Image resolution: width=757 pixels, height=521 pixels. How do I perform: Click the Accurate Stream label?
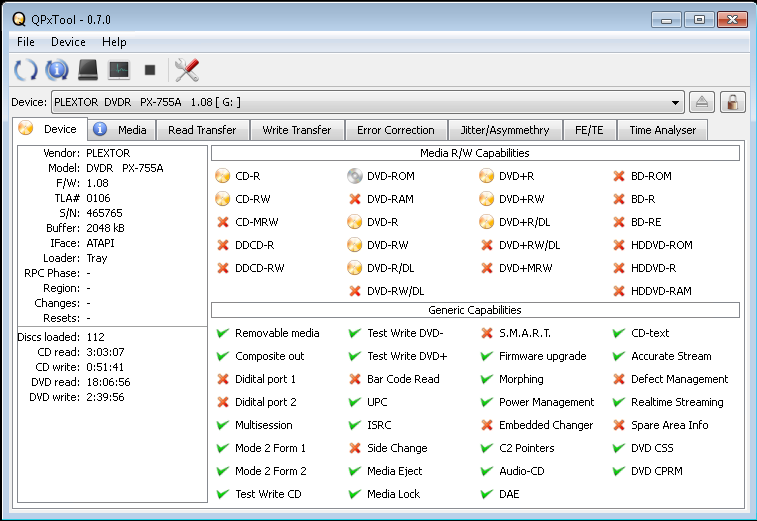[671, 356]
